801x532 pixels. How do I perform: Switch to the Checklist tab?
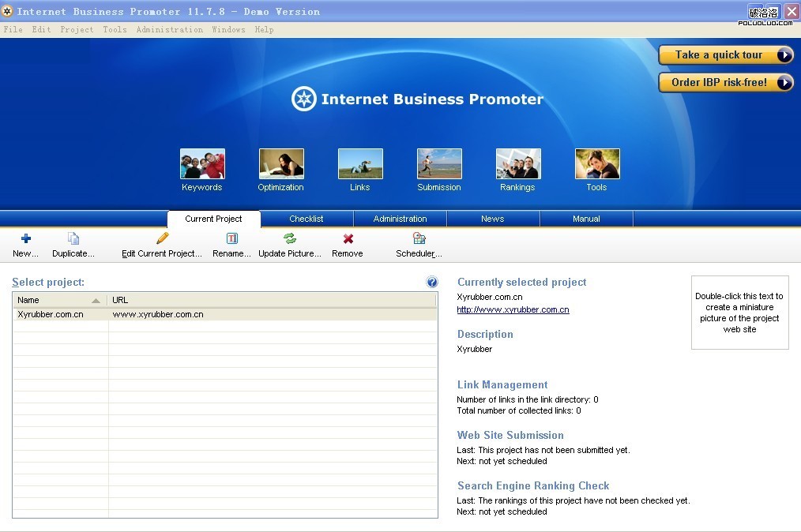coord(306,219)
